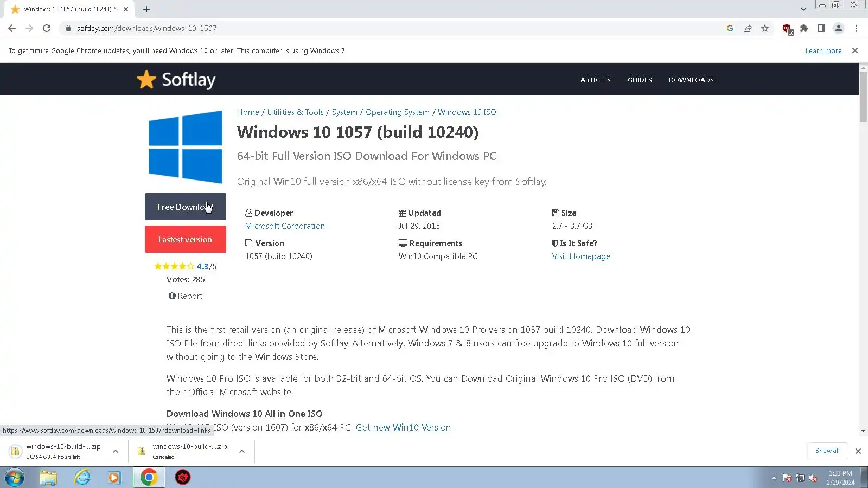The width and height of the screenshot is (868, 488).
Task: Open the Windows Start menu
Action: pos(15,478)
